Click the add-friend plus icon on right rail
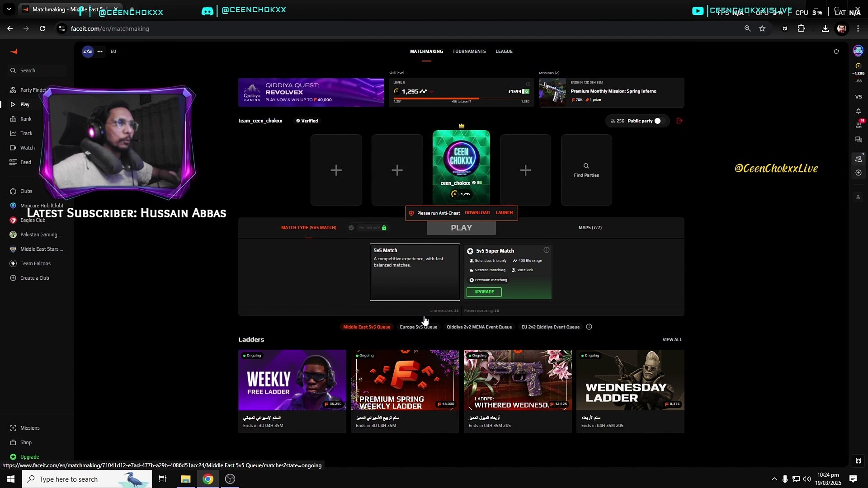Image resolution: width=868 pixels, height=488 pixels. [x=858, y=173]
